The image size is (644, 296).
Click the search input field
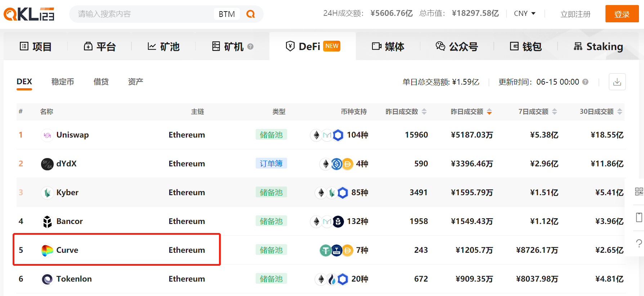click(144, 14)
